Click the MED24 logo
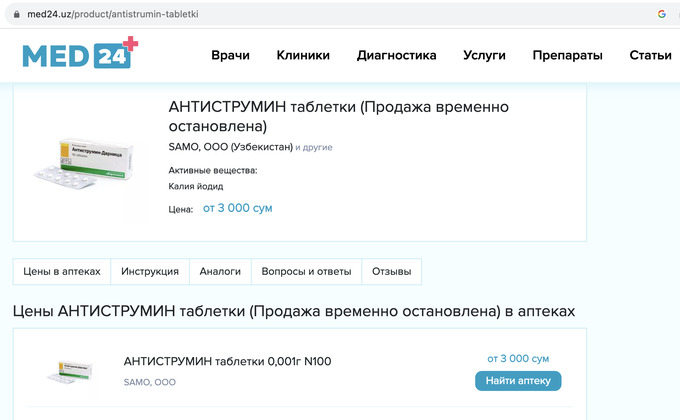This screenshot has height=420, width=680. coord(80,53)
